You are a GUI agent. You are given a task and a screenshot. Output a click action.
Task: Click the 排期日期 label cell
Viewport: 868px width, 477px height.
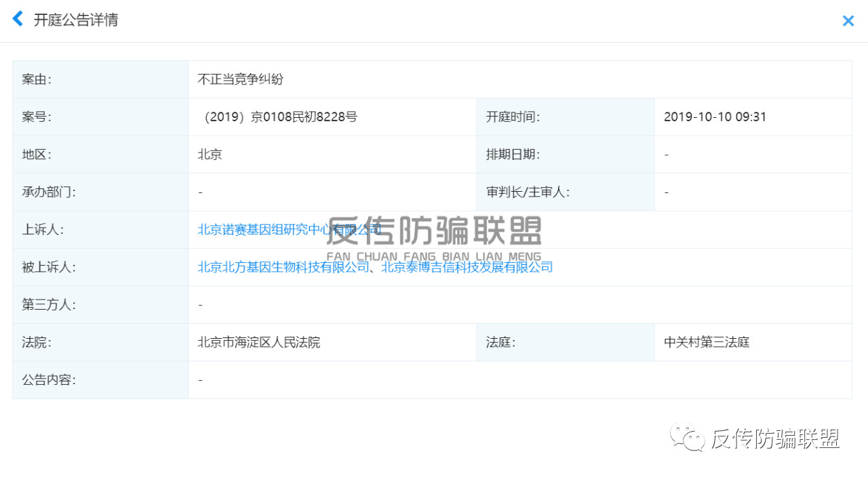(566, 154)
